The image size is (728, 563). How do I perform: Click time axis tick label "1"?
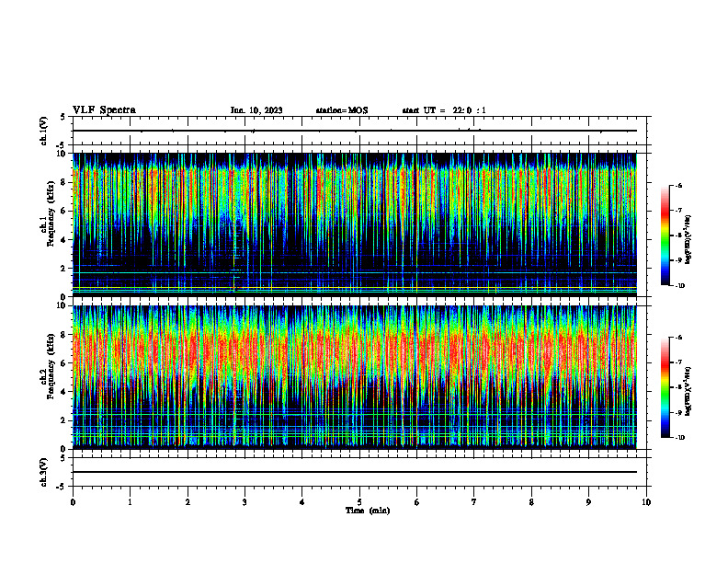point(130,502)
